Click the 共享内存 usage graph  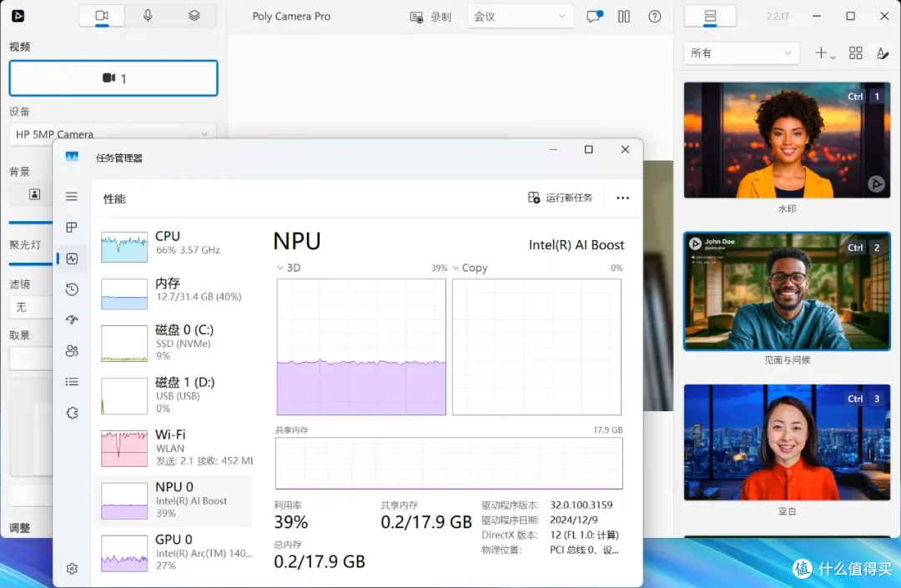[x=449, y=463]
